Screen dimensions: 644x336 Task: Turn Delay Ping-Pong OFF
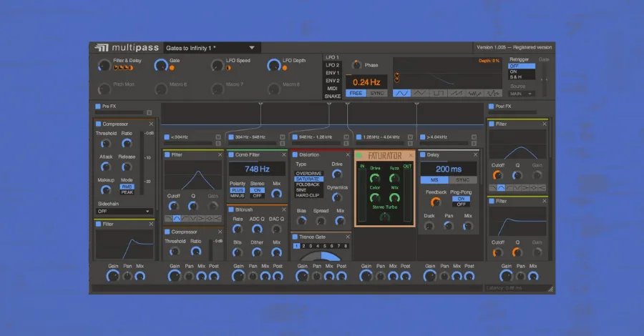coord(462,204)
